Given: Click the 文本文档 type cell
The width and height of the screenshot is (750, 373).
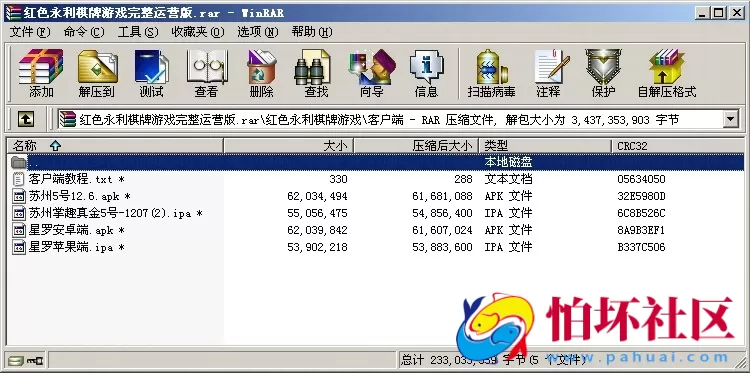Looking at the screenshot, I should (508, 179).
